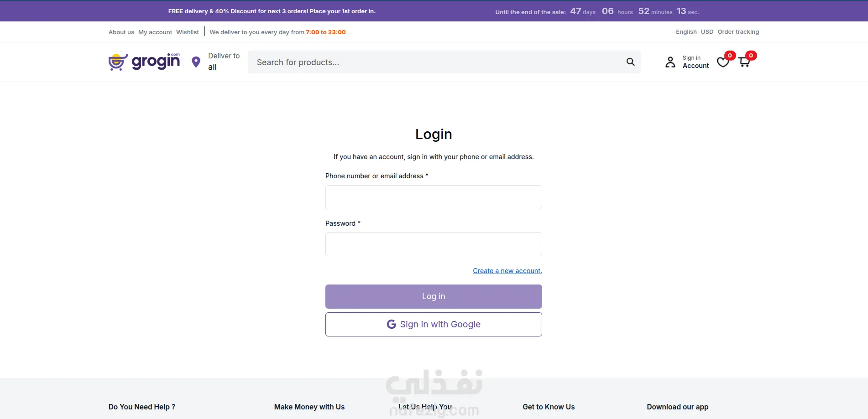
Task: Click the purple location pin icon
Action: [x=196, y=62]
